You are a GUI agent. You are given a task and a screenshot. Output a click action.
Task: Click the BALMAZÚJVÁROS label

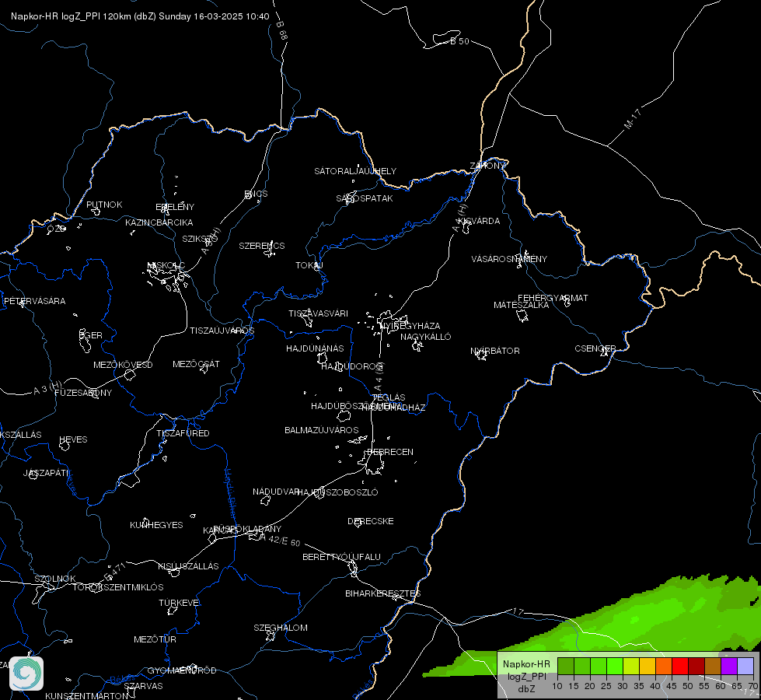click(321, 430)
